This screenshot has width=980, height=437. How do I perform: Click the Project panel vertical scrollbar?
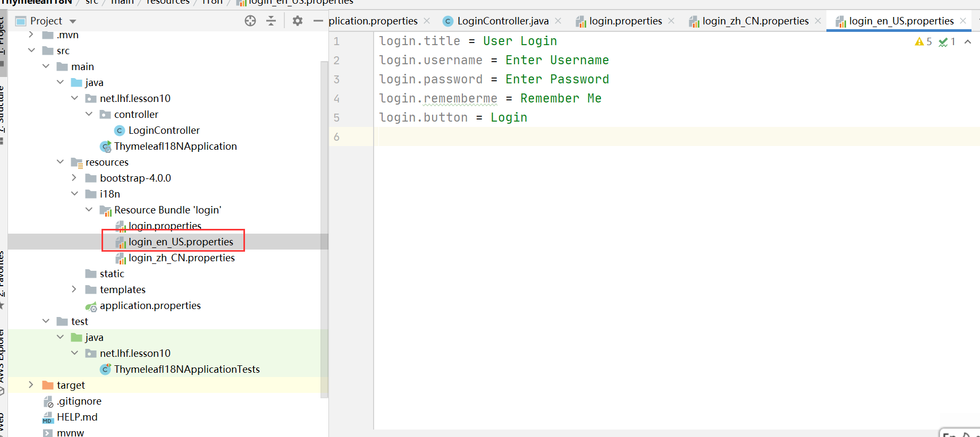[324, 228]
